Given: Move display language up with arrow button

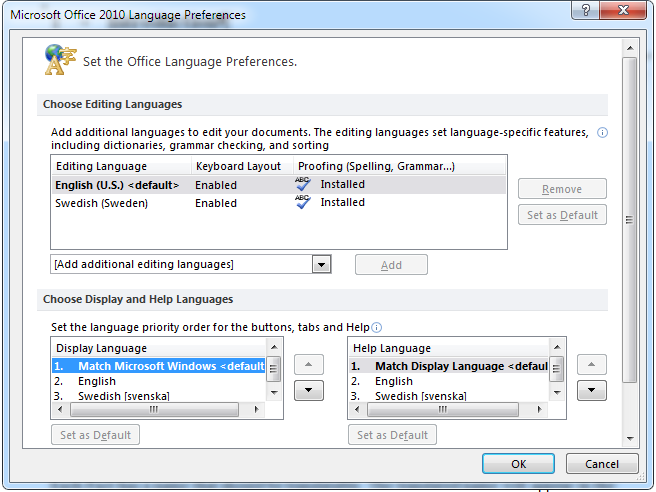Looking at the screenshot, I should 309,364.
